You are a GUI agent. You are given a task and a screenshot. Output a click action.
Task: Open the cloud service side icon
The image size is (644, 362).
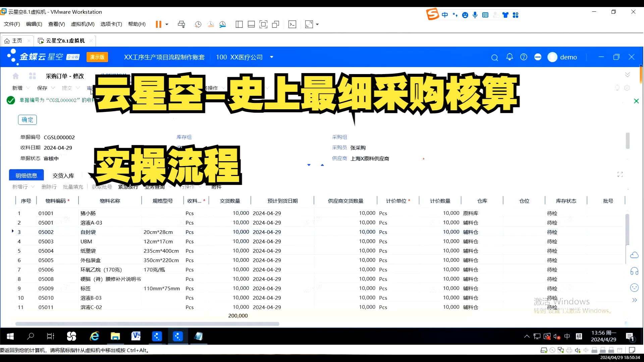tap(634, 255)
